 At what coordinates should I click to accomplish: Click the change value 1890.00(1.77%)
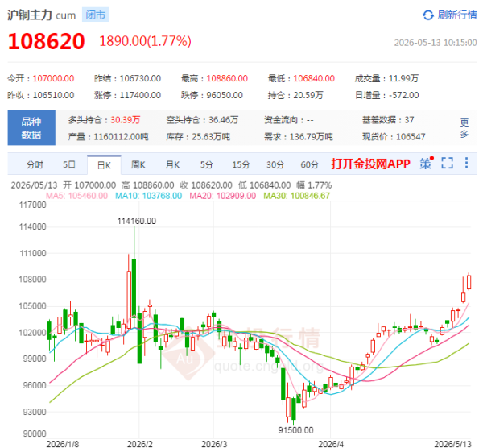[x=145, y=41]
